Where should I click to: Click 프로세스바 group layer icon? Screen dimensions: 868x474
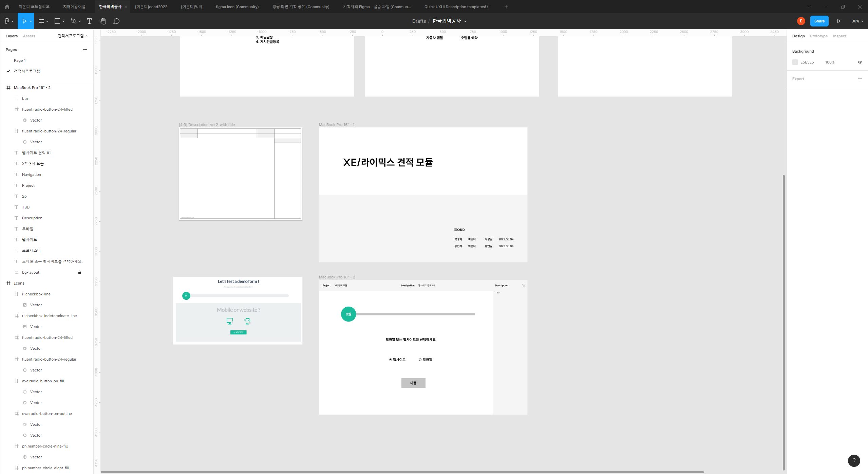[17, 251]
